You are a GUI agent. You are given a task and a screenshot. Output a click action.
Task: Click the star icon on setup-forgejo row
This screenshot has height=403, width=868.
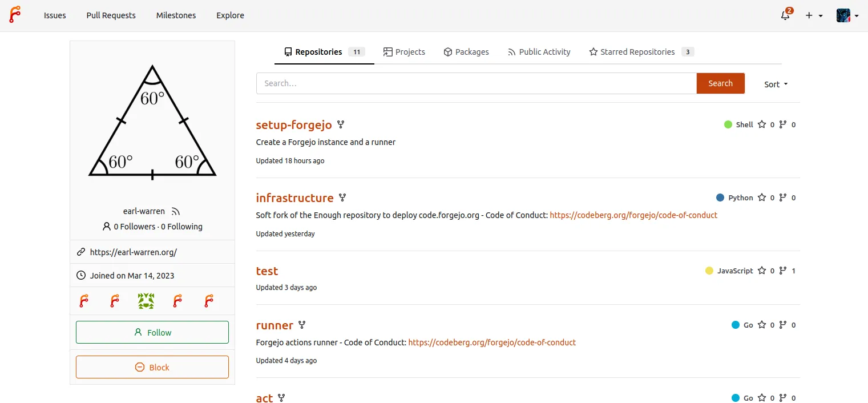point(761,124)
